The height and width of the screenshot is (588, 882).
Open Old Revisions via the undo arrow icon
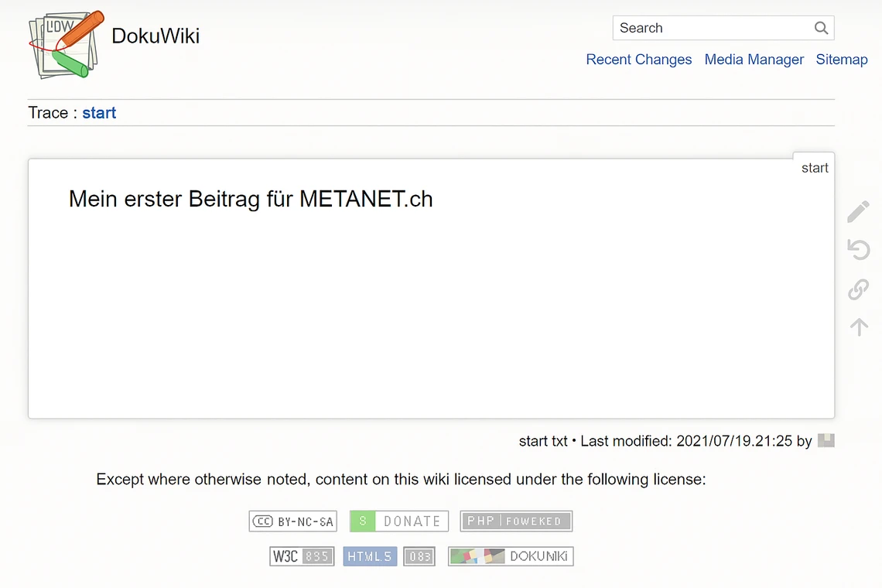click(x=859, y=250)
